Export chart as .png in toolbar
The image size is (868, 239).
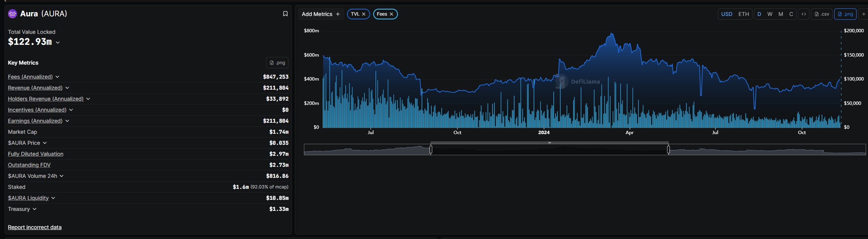[845, 14]
